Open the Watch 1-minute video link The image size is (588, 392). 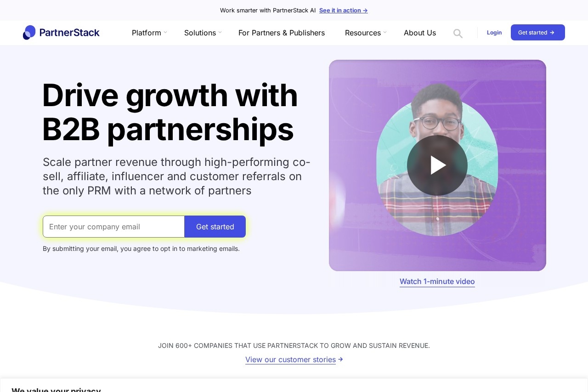(437, 281)
